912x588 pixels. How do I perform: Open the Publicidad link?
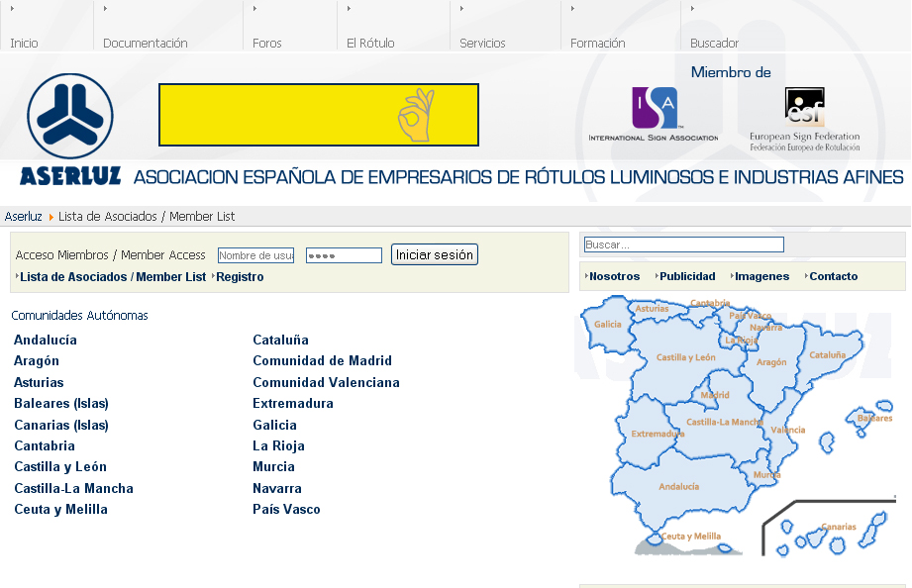coord(687,276)
